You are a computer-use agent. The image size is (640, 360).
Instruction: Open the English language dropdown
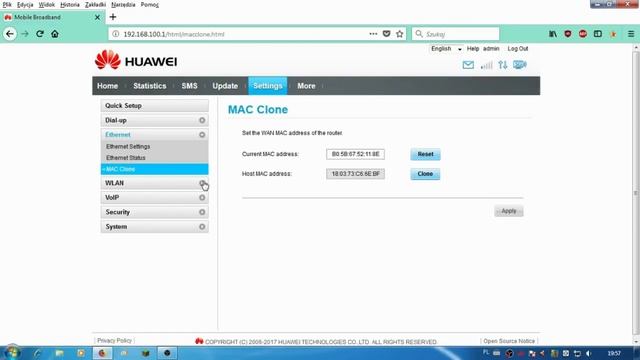tap(447, 49)
